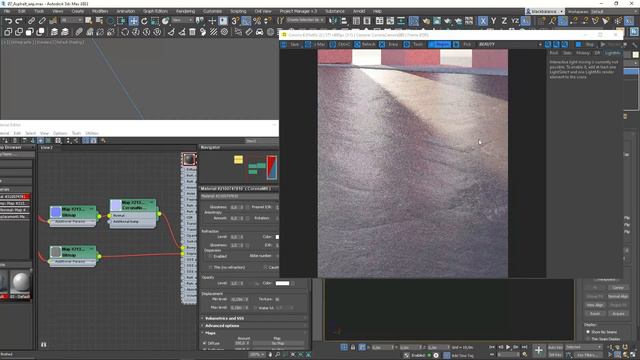Click the Play Animation button
The image size is (640, 360).
coord(508,347)
